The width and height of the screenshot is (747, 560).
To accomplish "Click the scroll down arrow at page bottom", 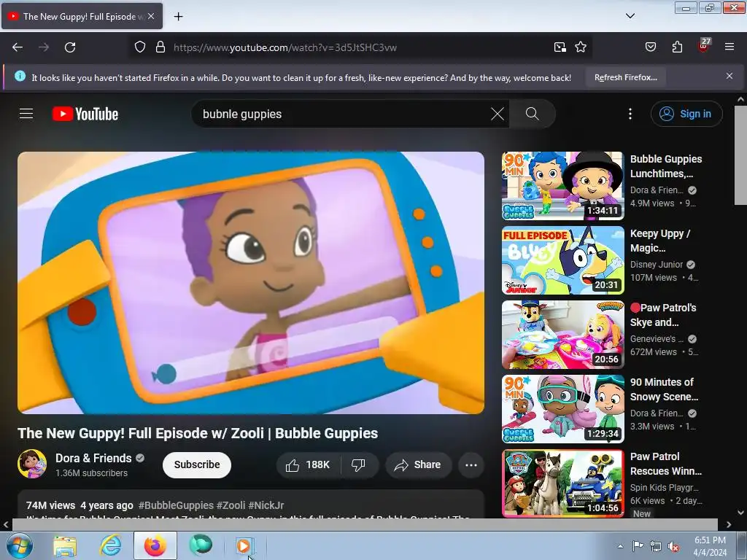I will (x=740, y=513).
